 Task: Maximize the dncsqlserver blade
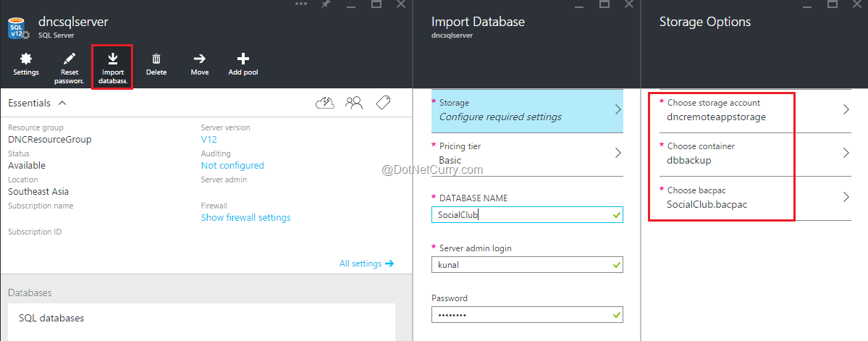[376, 4]
